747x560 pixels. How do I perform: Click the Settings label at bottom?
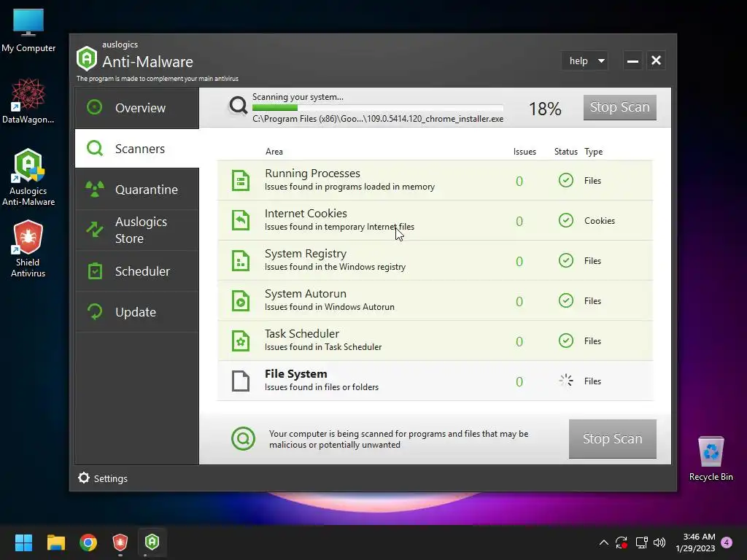(111, 478)
